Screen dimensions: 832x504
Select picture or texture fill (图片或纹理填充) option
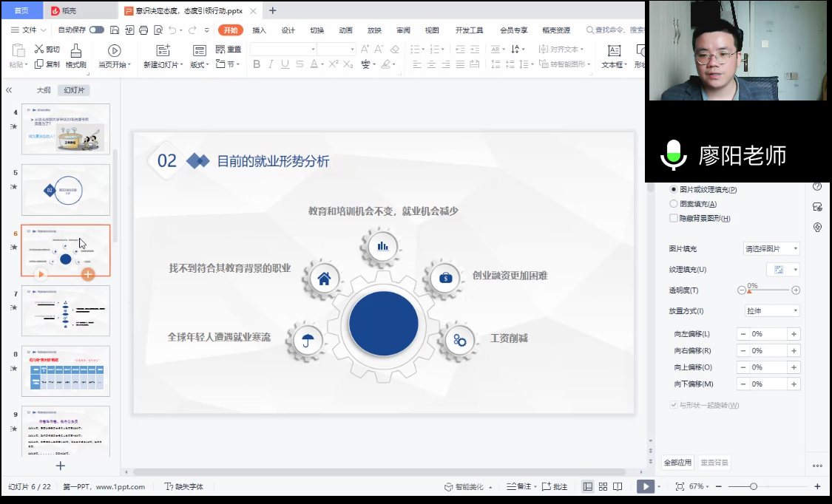(673, 190)
